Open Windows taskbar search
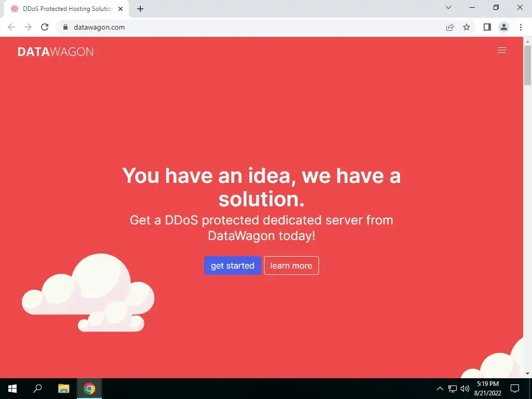 pos(37,389)
